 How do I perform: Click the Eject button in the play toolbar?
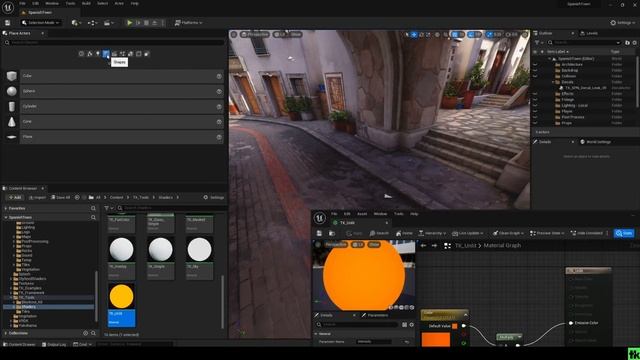click(154, 23)
